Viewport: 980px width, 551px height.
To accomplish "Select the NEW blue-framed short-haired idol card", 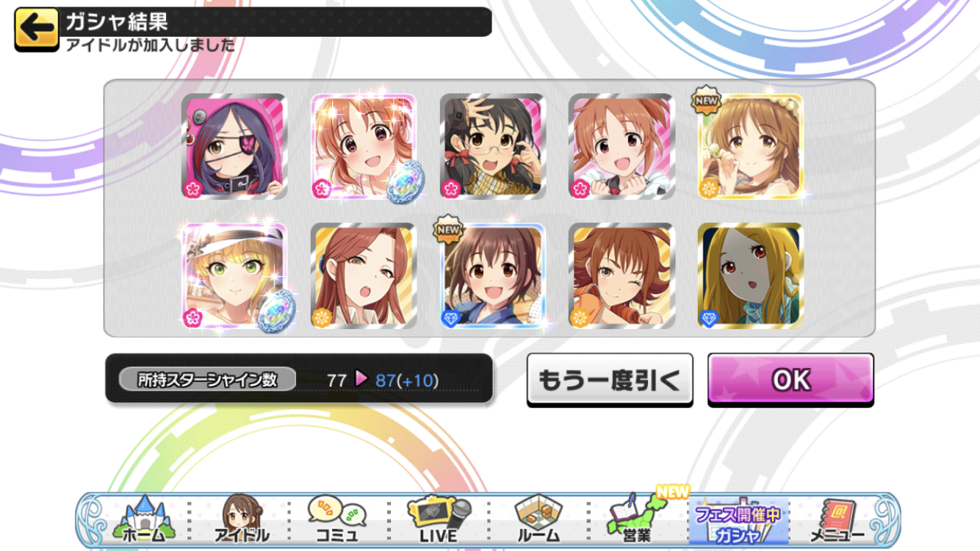I will click(x=493, y=275).
